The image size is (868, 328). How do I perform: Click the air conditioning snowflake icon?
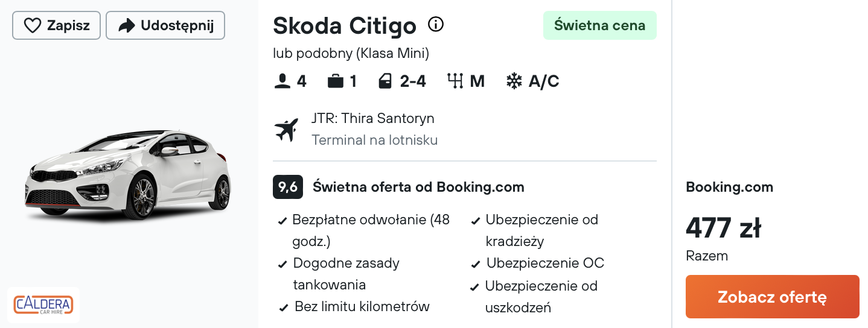pyautogui.click(x=514, y=81)
